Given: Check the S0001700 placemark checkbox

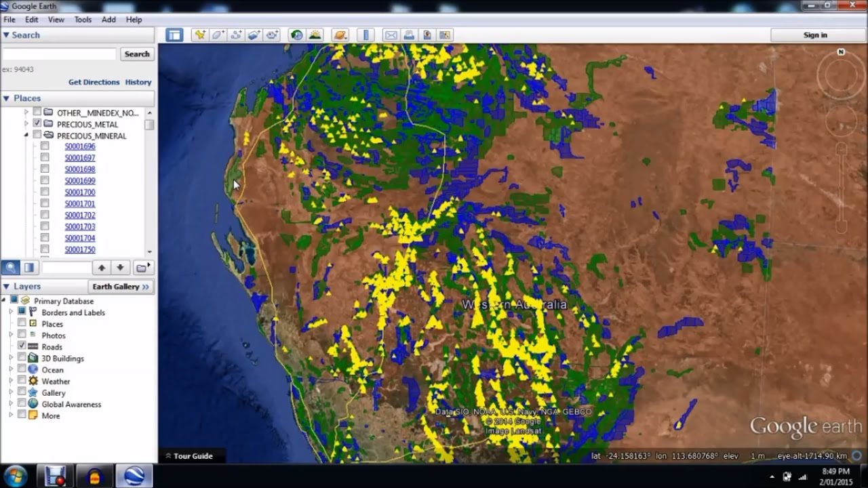Looking at the screenshot, I should [x=45, y=192].
